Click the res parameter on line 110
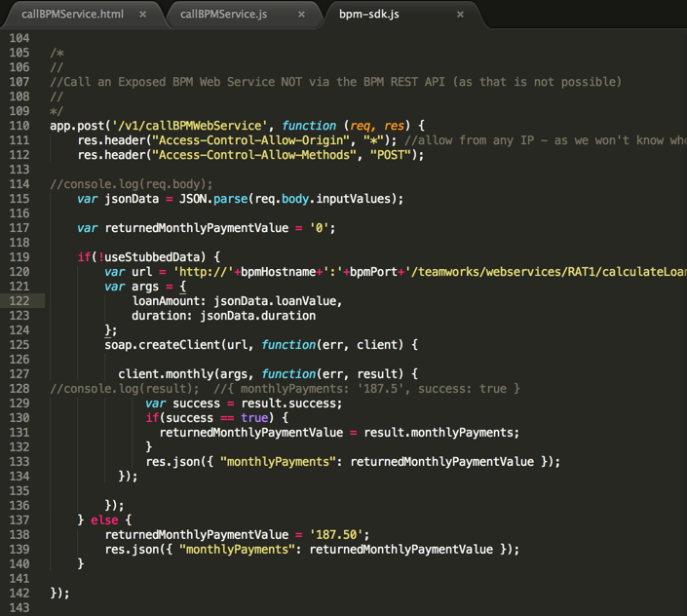Screen dimensions: 687x616 tap(394, 126)
